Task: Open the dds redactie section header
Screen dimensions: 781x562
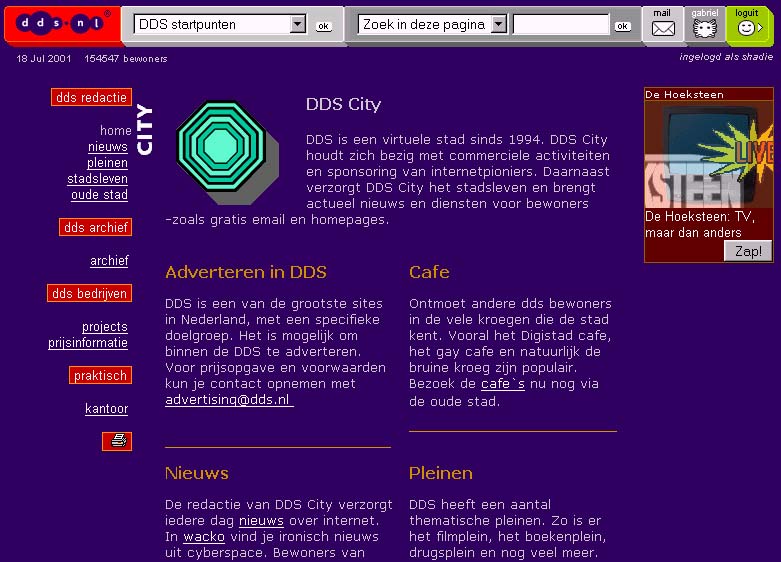Action: [91, 97]
